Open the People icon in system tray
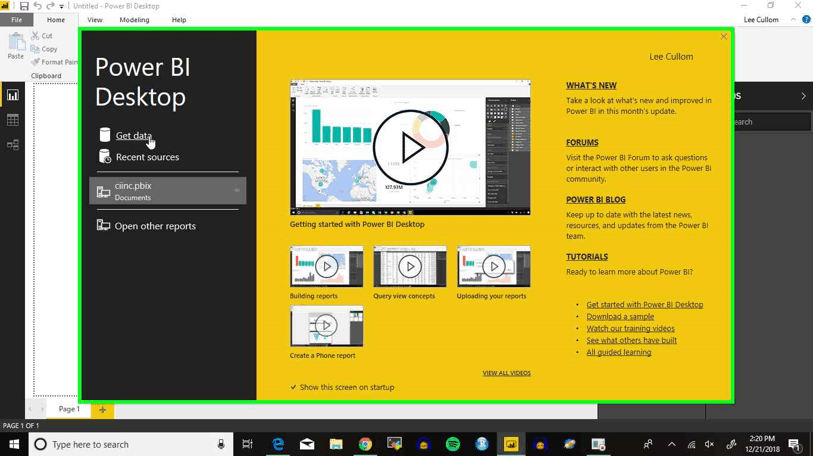Viewport: 815px width, 457px height. (648, 445)
